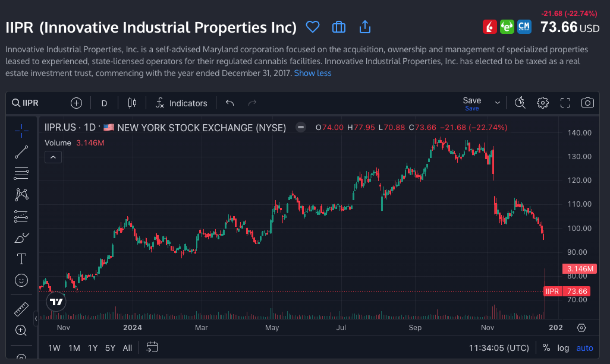
Task: Select the 1W time range
Action: coord(54,348)
